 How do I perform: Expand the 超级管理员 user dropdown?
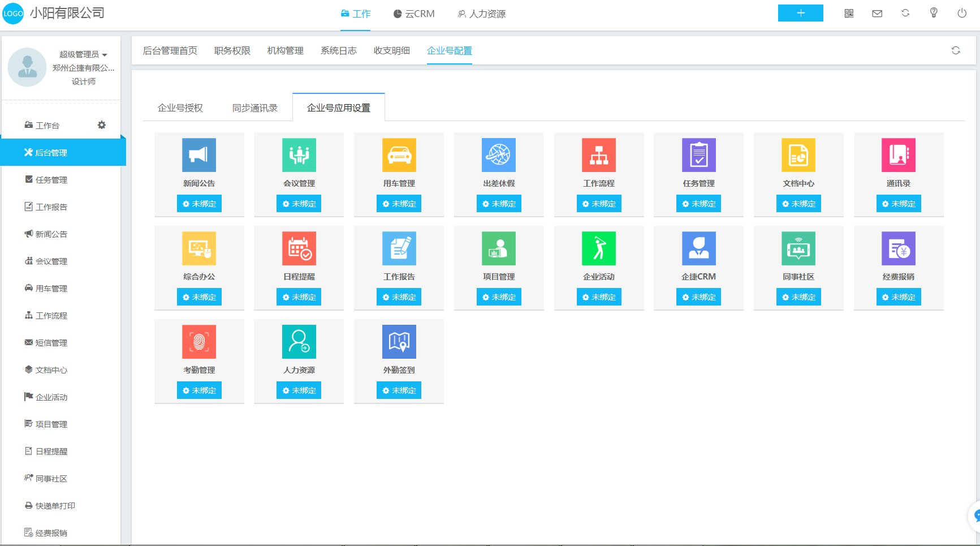[x=83, y=54]
